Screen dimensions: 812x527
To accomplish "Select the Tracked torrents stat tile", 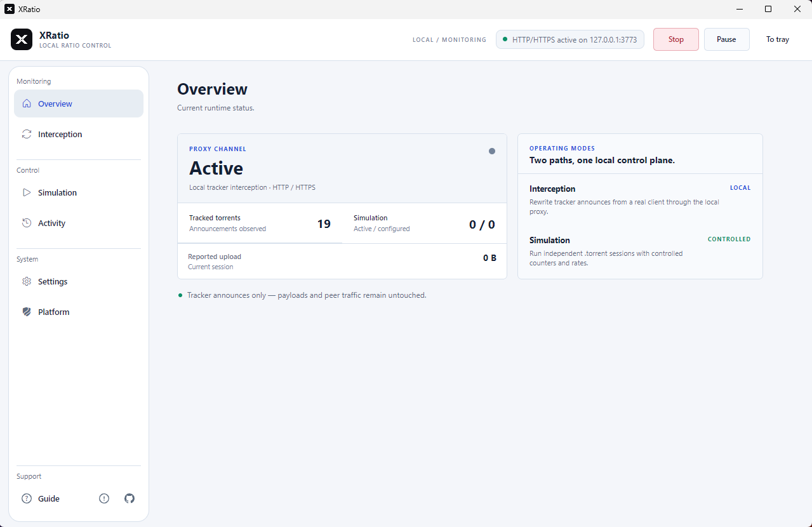I will [260, 223].
